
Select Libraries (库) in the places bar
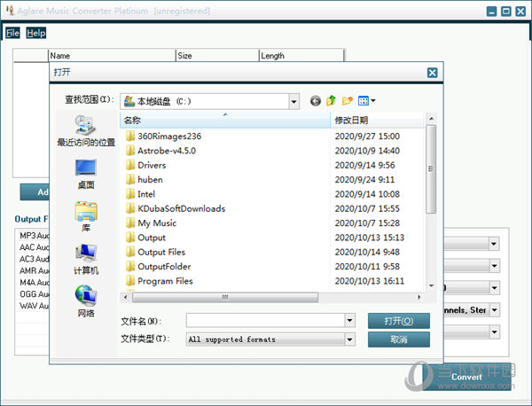pos(86,216)
